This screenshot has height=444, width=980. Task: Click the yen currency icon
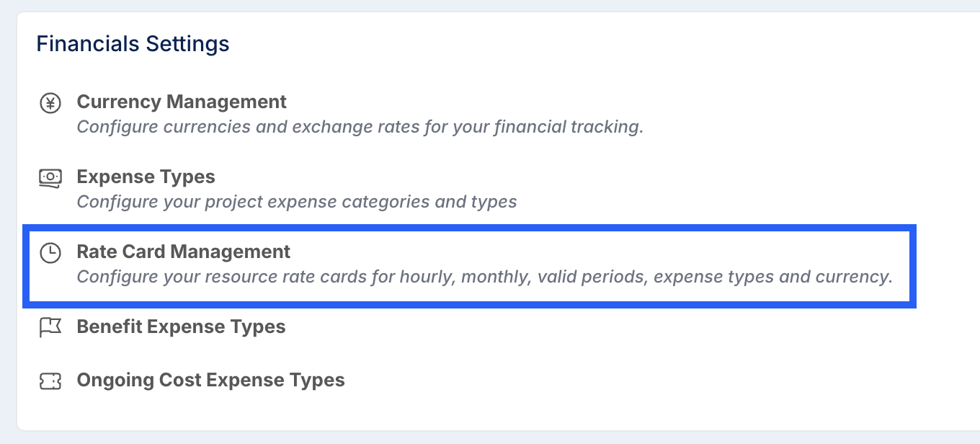click(x=50, y=104)
